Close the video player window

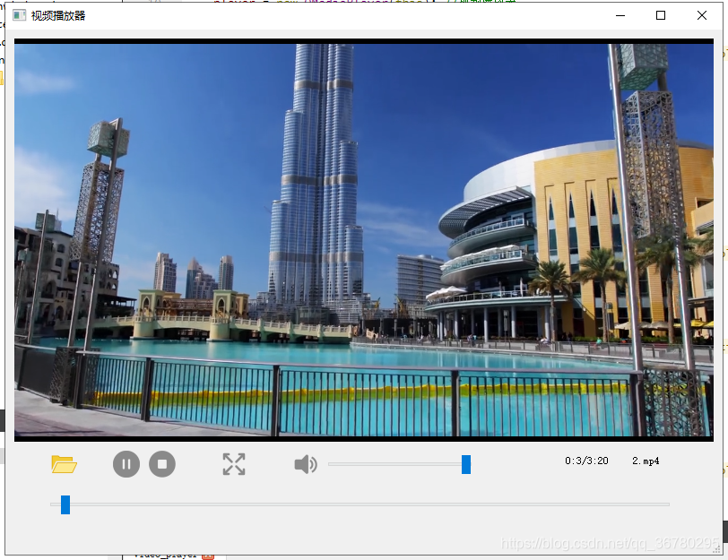(701, 15)
